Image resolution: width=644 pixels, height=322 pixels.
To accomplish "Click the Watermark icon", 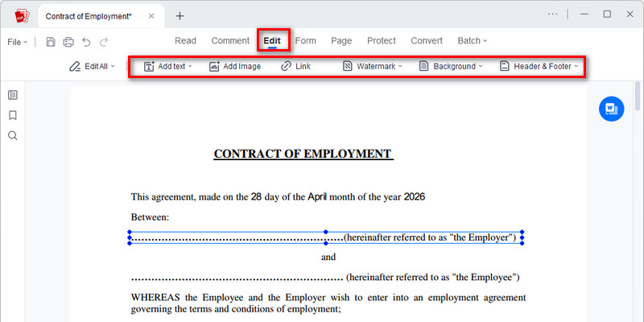I will 348,67.
